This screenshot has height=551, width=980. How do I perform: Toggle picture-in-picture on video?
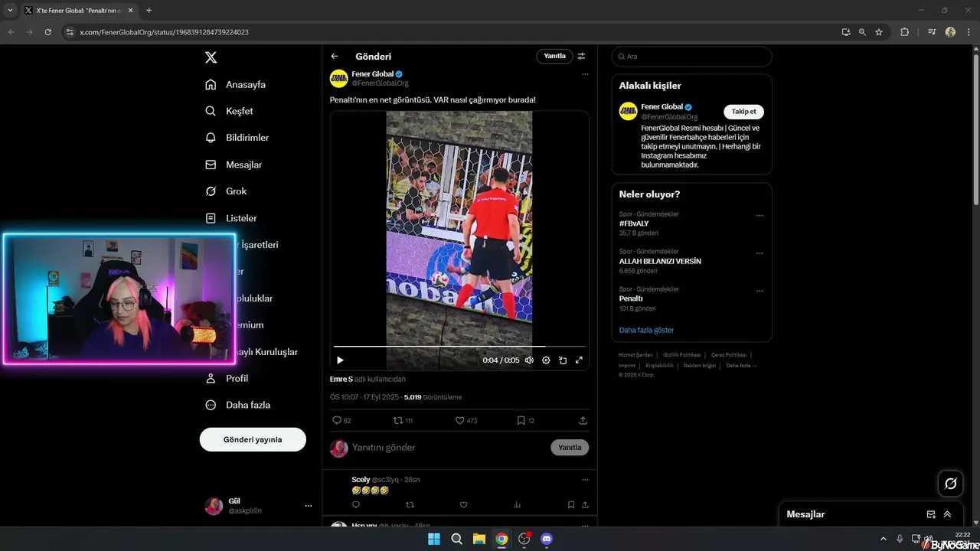tap(563, 360)
